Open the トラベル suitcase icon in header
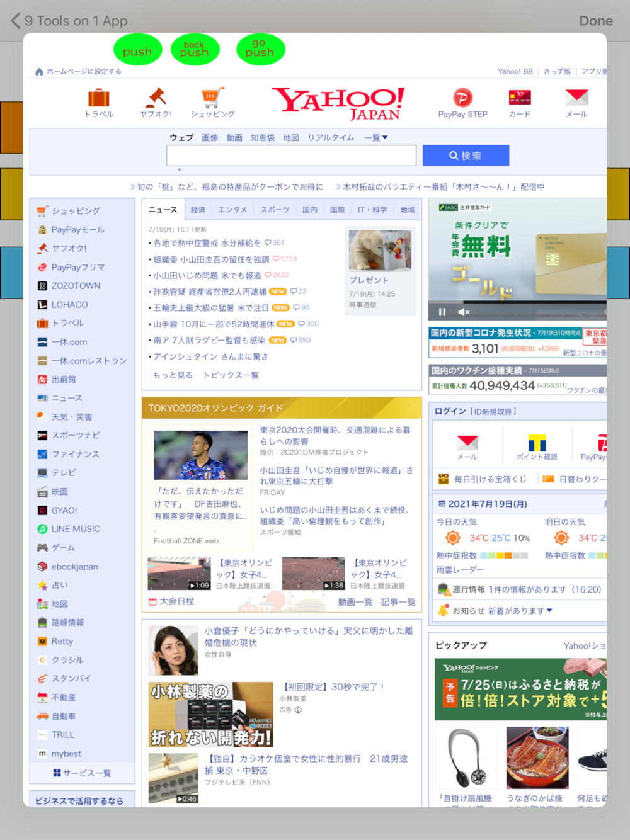Image resolution: width=630 pixels, height=840 pixels. (99, 98)
